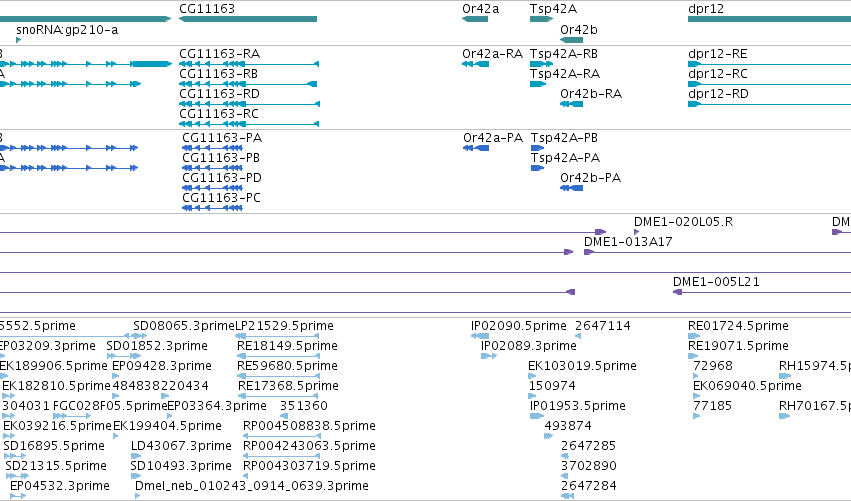Open the EK189906.5prime EST label

point(53,366)
